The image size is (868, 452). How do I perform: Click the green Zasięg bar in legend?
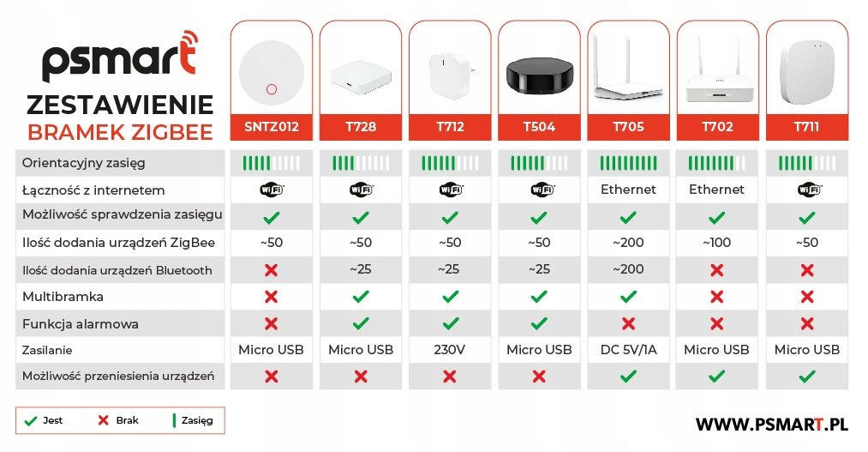coord(175,420)
